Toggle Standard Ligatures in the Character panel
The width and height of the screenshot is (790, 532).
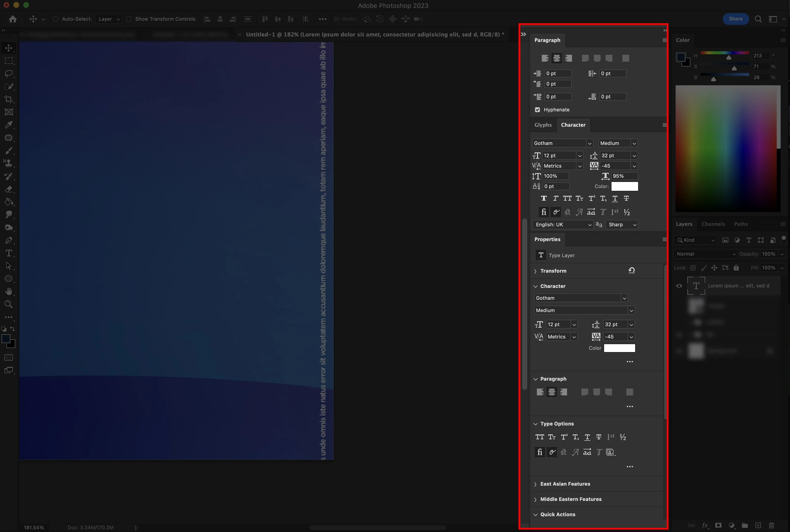[544, 212]
